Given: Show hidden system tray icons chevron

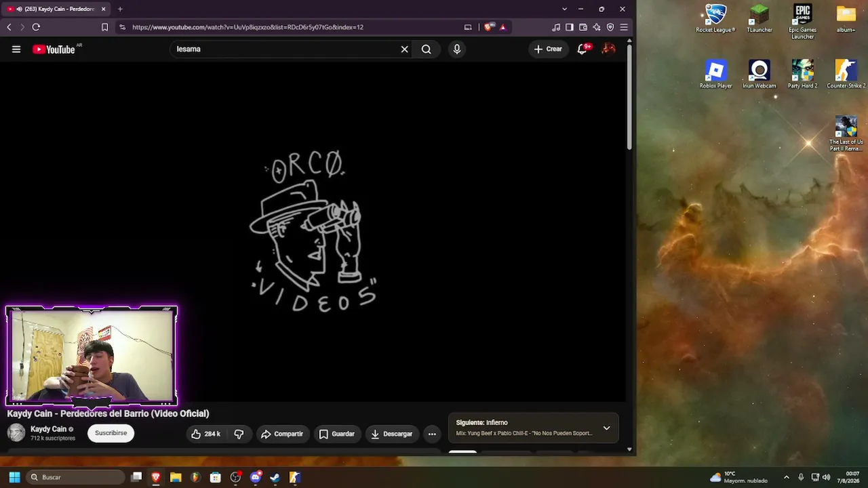Looking at the screenshot, I should coord(787,477).
